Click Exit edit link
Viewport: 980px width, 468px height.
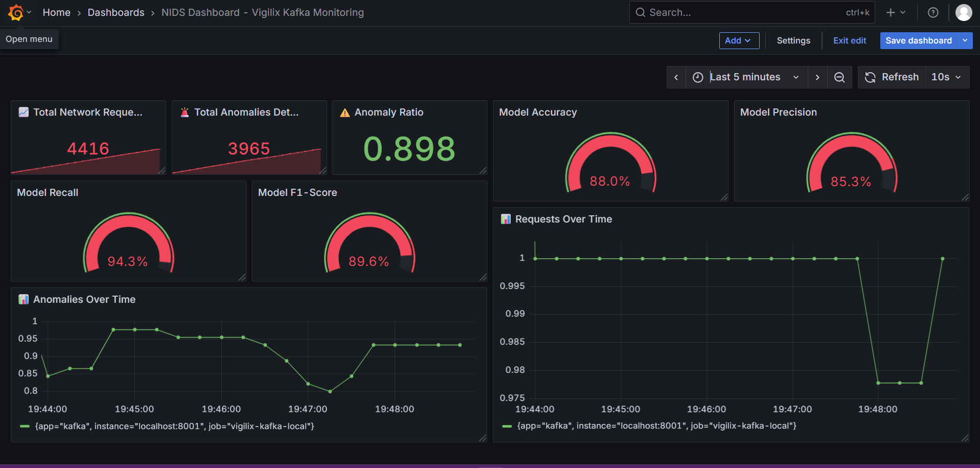[x=849, y=40]
